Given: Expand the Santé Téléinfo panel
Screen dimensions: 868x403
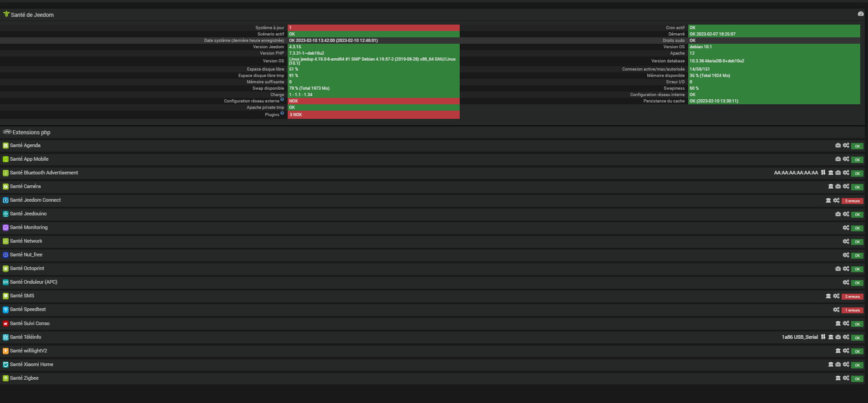Looking at the screenshot, I should (x=25, y=337).
